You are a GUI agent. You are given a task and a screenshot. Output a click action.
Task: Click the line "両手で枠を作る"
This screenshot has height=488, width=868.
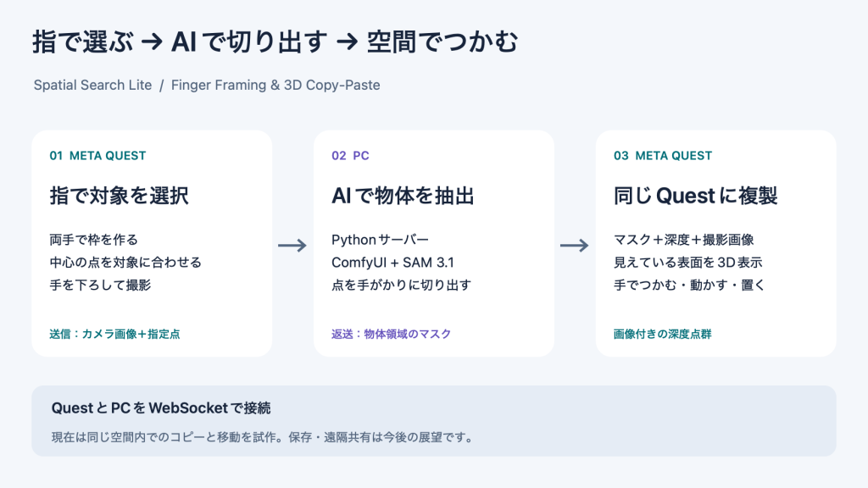pos(93,240)
